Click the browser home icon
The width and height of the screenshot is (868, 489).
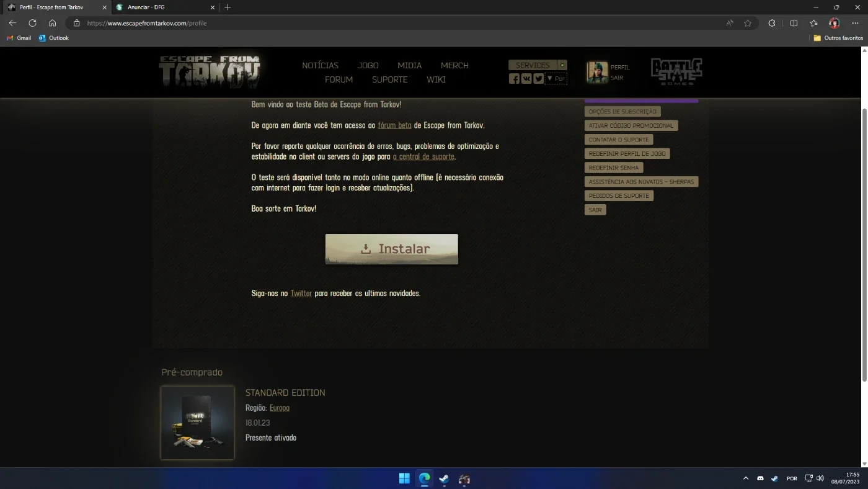coord(52,23)
